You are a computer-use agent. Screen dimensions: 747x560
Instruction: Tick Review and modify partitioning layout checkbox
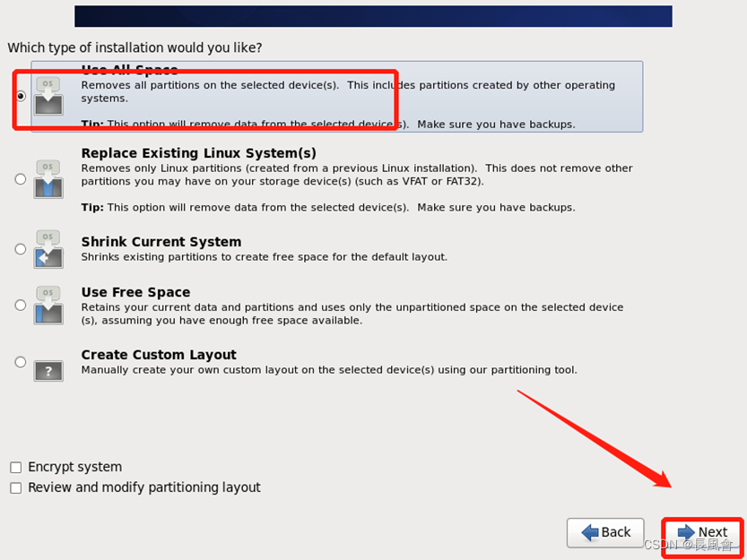pos(16,487)
